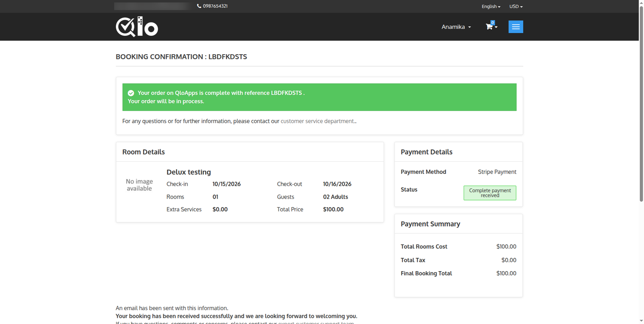Image resolution: width=644 pixels, height=324 pixels.
Task: Click the Room Details panel header
Action: pyautogui.click(x=250, y=152)
